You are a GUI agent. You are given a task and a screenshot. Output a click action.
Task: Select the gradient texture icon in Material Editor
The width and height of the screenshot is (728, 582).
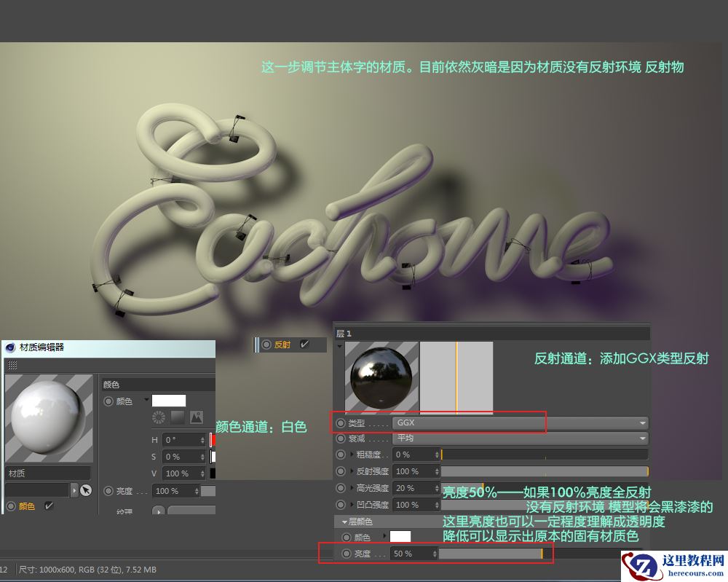coord(179,418)
